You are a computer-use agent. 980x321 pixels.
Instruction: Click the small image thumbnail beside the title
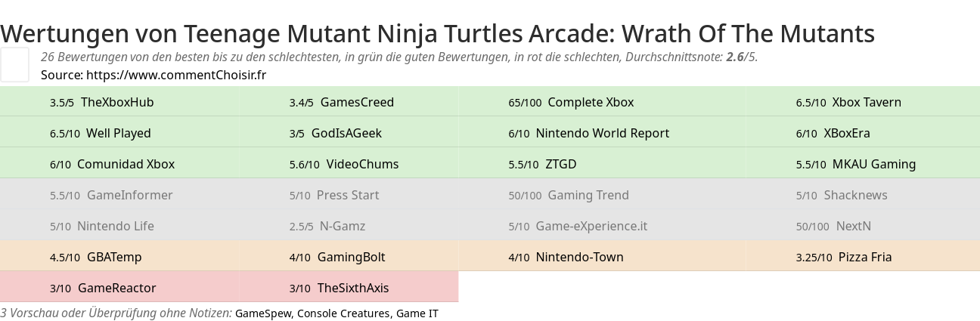tap(14, 64)
